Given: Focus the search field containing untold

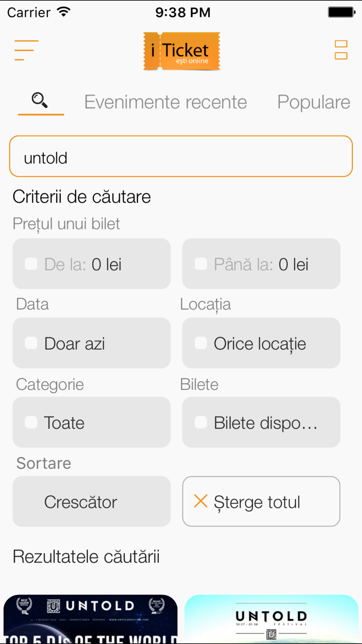Looking at the screenshot, I should [181, 156].
